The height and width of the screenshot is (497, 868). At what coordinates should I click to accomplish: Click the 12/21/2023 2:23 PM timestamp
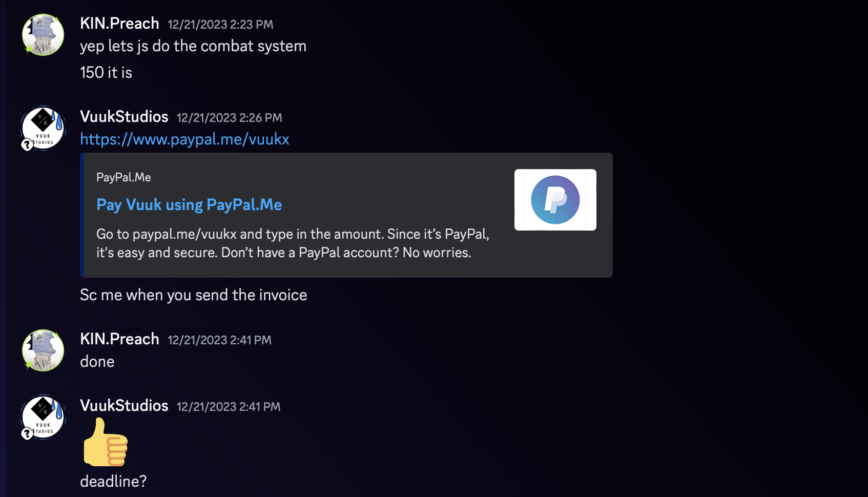click(220, 25)
